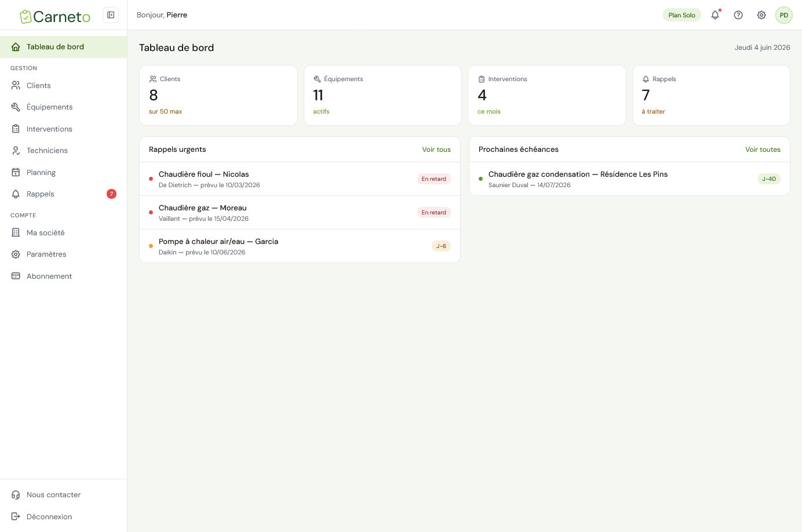The image size is (802, 532).
Task: Click the clipboard icon beside Interventions in sidebar
Action: (x=16, y=129)
